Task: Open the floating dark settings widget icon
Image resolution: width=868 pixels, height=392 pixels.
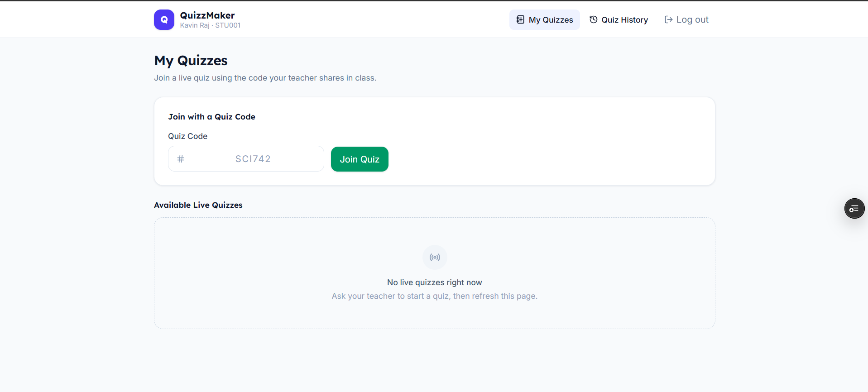Action: coord(854,209)
